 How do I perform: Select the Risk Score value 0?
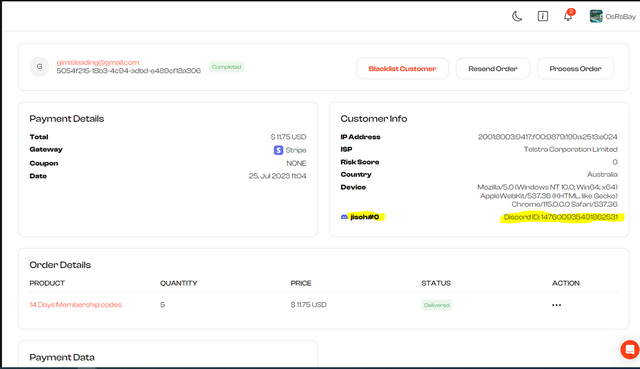coord(615,162)
